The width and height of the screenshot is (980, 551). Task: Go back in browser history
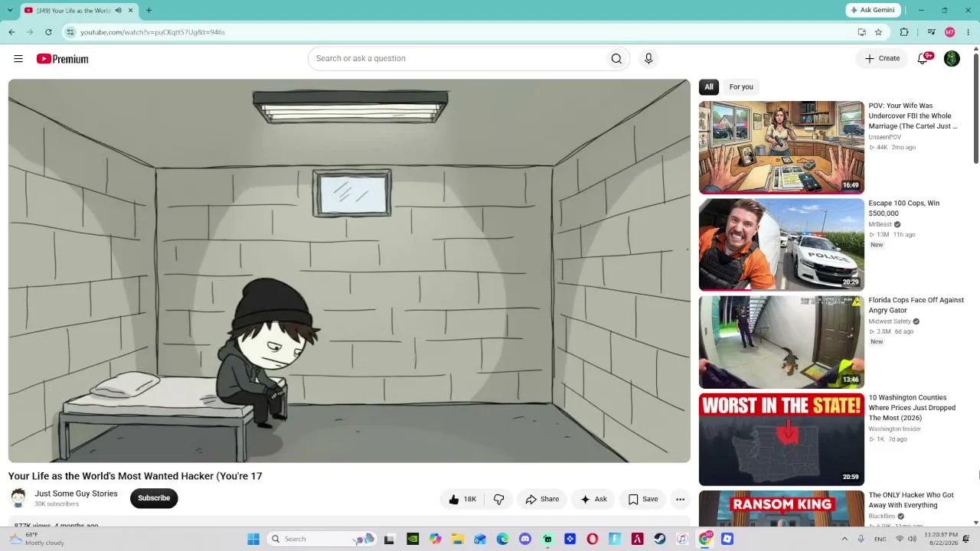(x=11, y=32)
